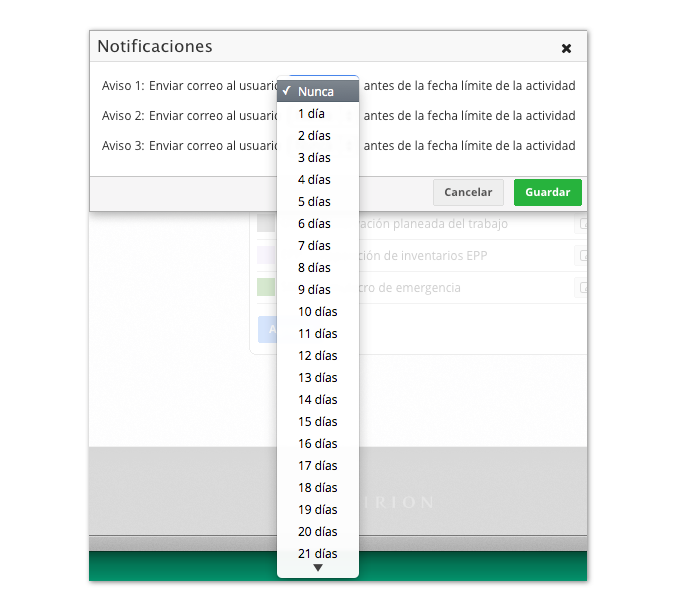Save notification settings with Guardar
This screenshot has height=604, width=676.
tap(548, 192)
